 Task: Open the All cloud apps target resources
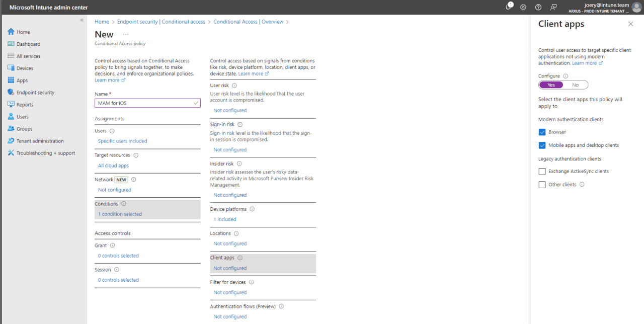(113, 165)
